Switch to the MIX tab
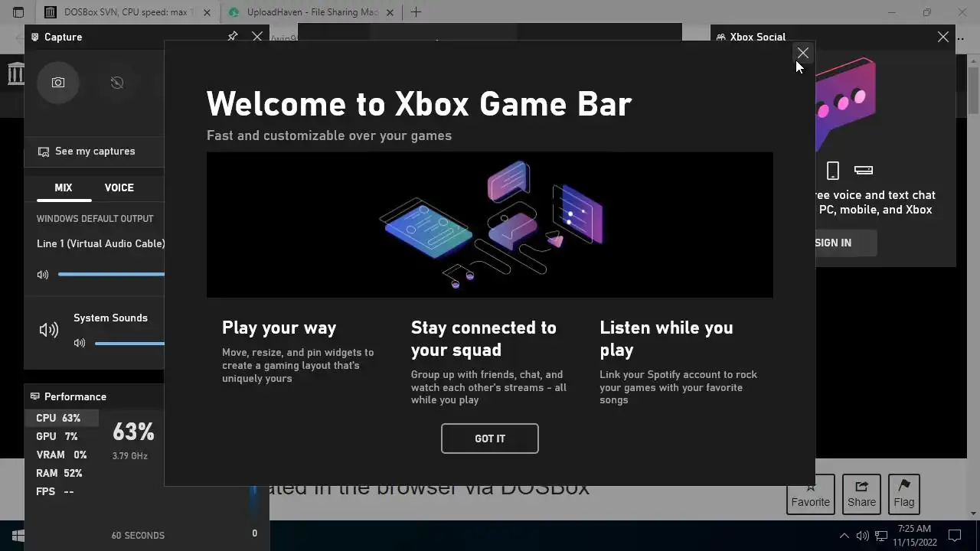The height and width of the screenshot is (551, 980). [64, 187]
